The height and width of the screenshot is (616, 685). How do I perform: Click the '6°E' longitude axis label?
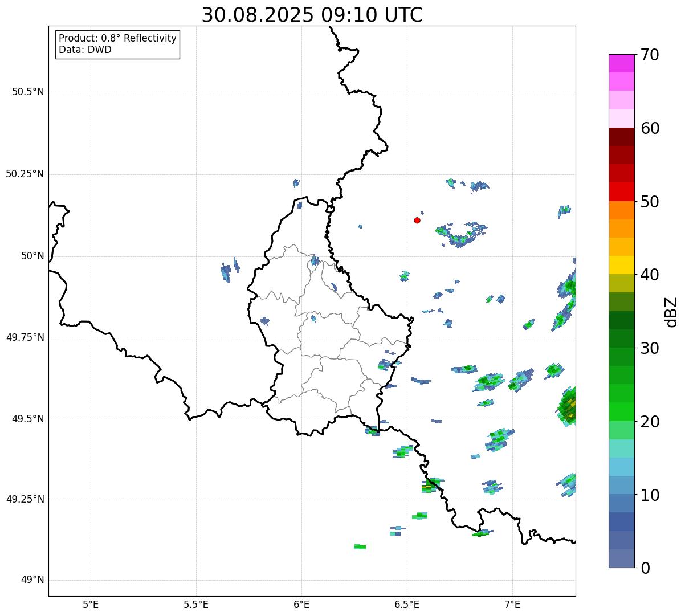[301, 604]
